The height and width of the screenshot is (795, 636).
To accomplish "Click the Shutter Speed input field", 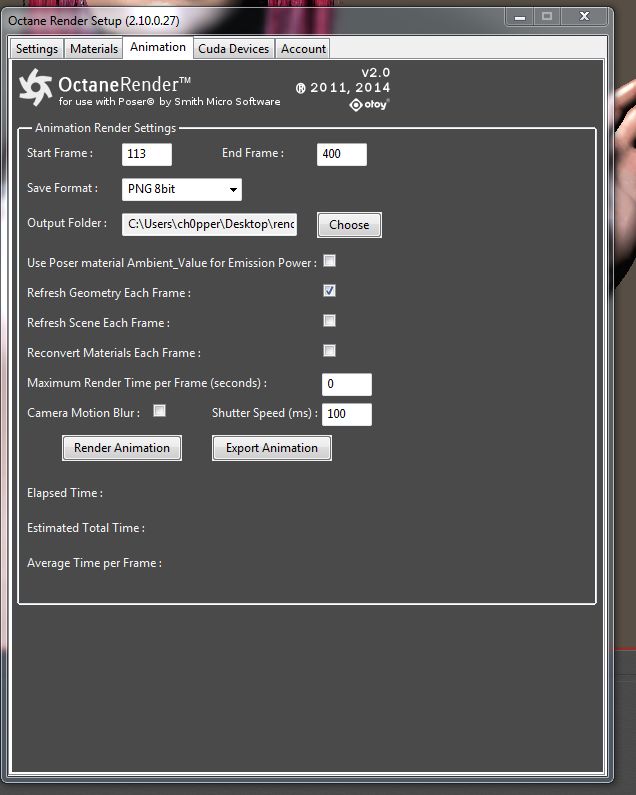I will [x=347, y=414].
